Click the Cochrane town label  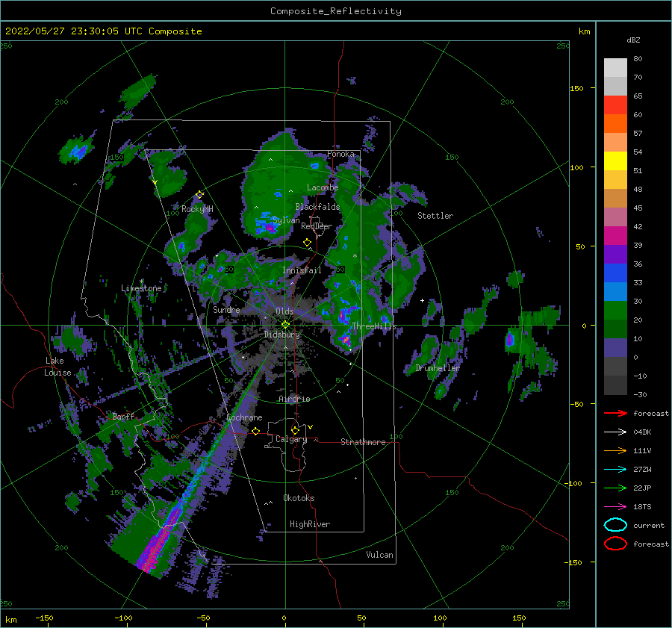[x=244, y=417]
